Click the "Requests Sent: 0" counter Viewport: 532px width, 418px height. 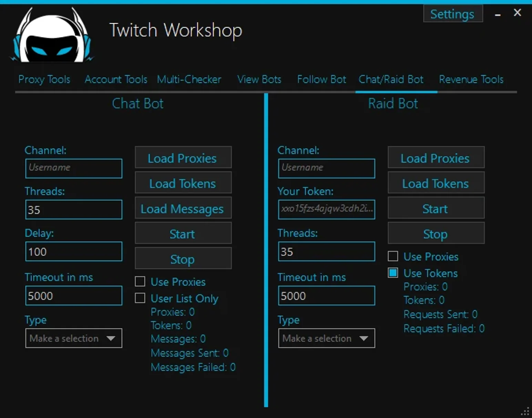[x=440, y=314]
